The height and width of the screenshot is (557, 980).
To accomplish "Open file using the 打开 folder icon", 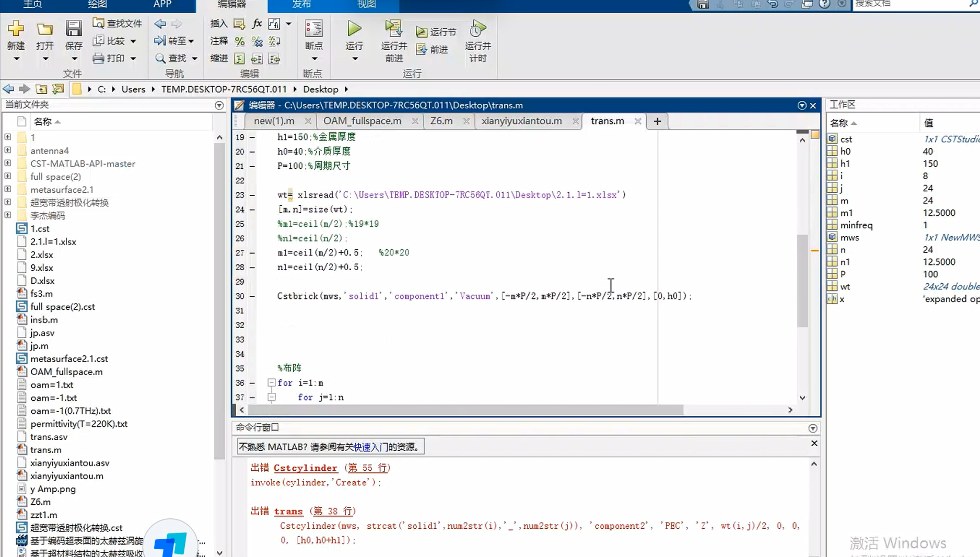I will [x=45, y=29].
